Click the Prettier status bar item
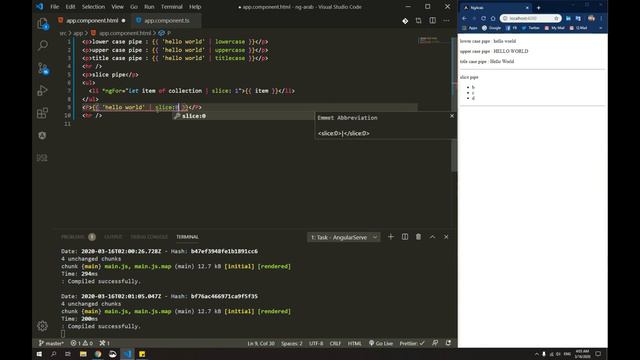640x360 pixels. [x=412, y=343]
